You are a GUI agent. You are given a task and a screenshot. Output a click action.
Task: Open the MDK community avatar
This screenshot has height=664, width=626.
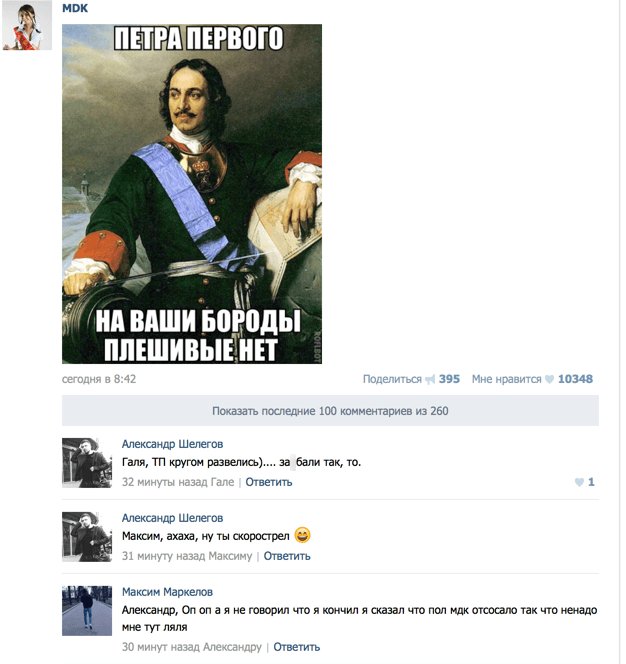coord(27,25)
